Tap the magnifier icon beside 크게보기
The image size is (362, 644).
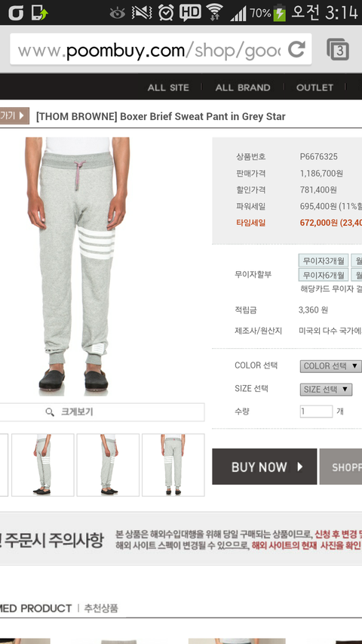click(50, 412)
